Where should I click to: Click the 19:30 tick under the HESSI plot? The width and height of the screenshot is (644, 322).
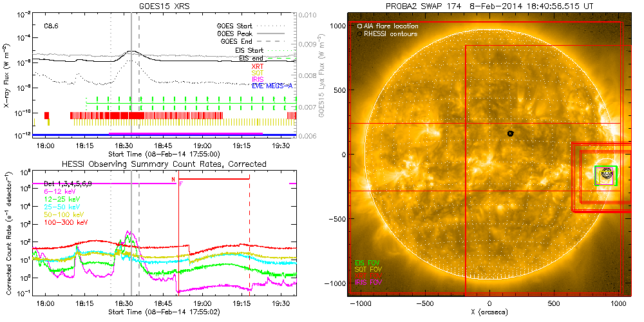click(281, 304)
